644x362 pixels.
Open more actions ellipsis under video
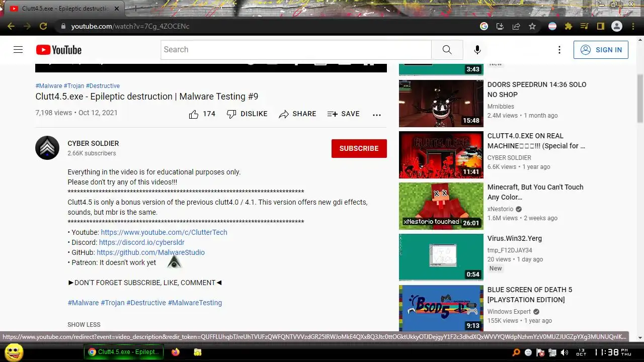(x=377, y=115)
